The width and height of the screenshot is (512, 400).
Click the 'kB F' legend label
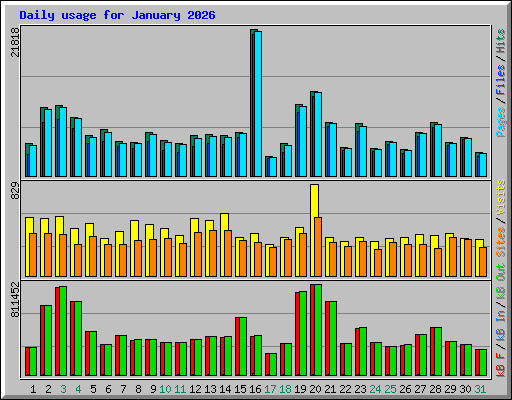click(501, 365)
